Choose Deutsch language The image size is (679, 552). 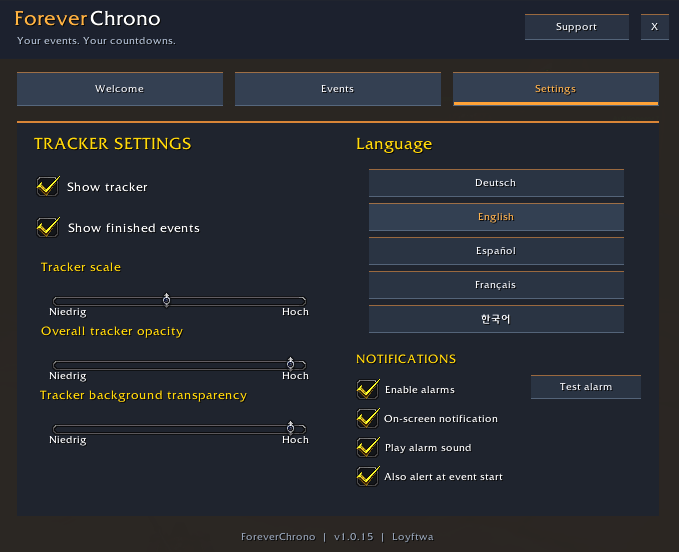tap(496, 183)
